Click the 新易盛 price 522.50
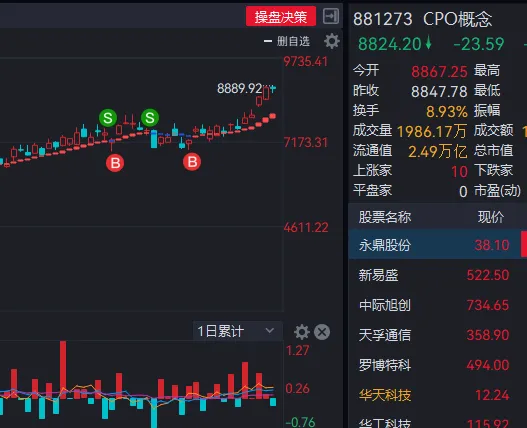Screen dimensions: 527x428 click(488, 275)
